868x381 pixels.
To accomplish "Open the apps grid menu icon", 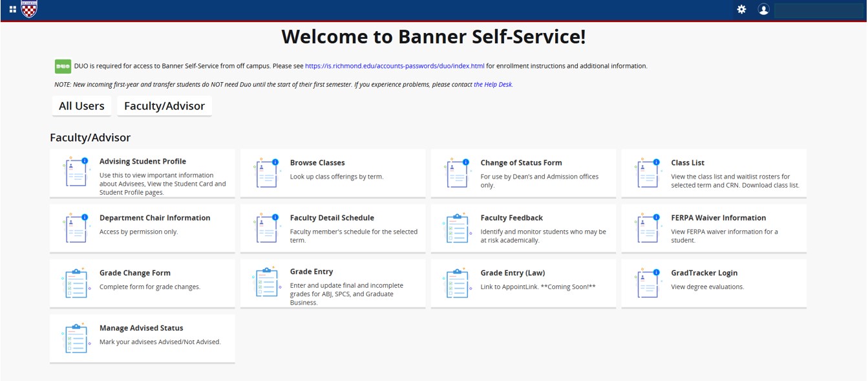I will pos(12,10).
